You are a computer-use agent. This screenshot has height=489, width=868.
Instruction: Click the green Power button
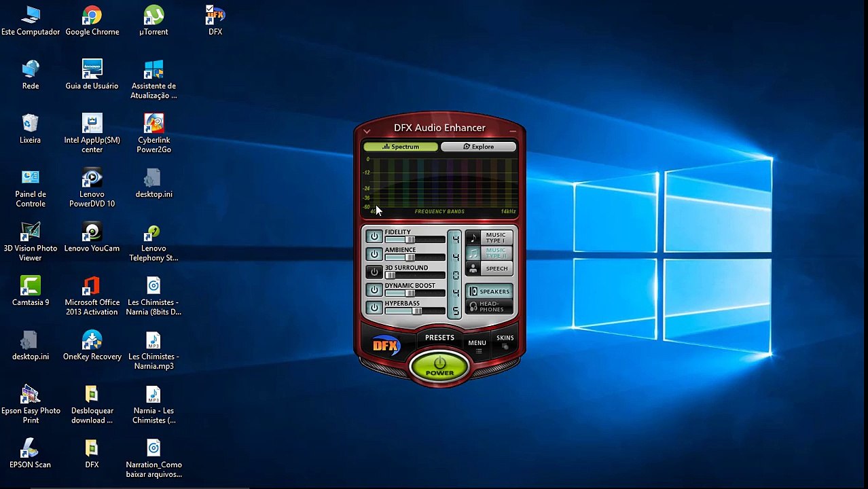tap(439, 366)
